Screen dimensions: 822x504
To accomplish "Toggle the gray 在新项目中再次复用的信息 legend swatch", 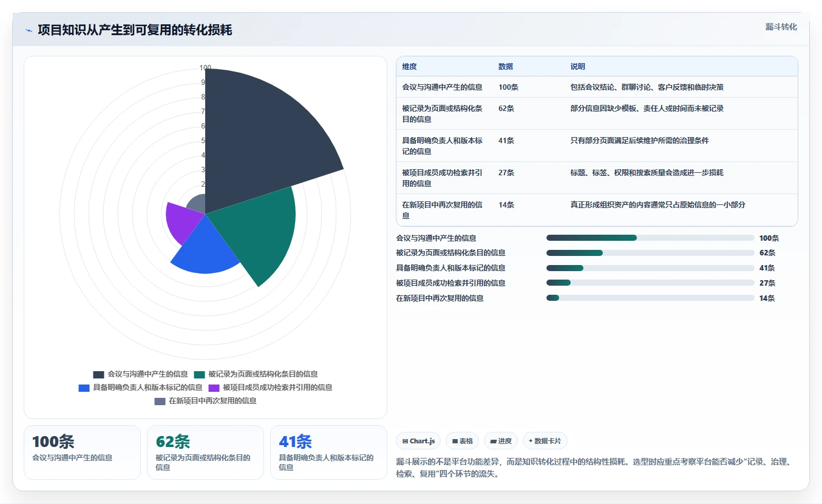I will (160, 401).
